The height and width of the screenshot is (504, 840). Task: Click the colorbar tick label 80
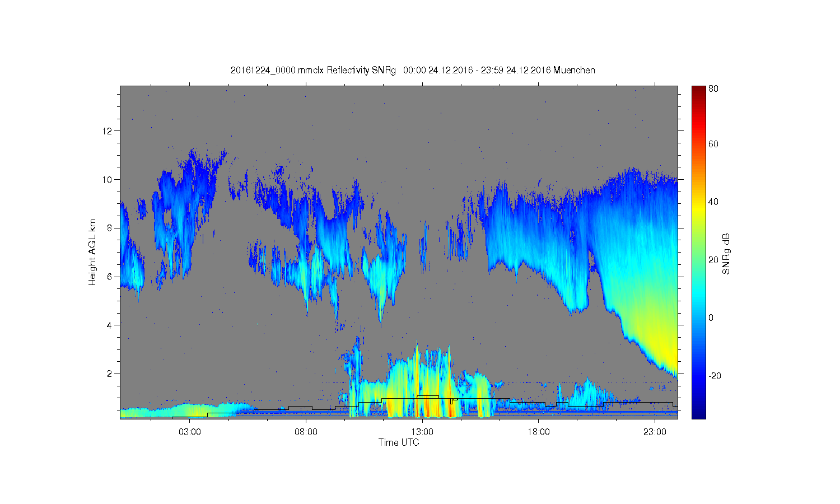713,88
